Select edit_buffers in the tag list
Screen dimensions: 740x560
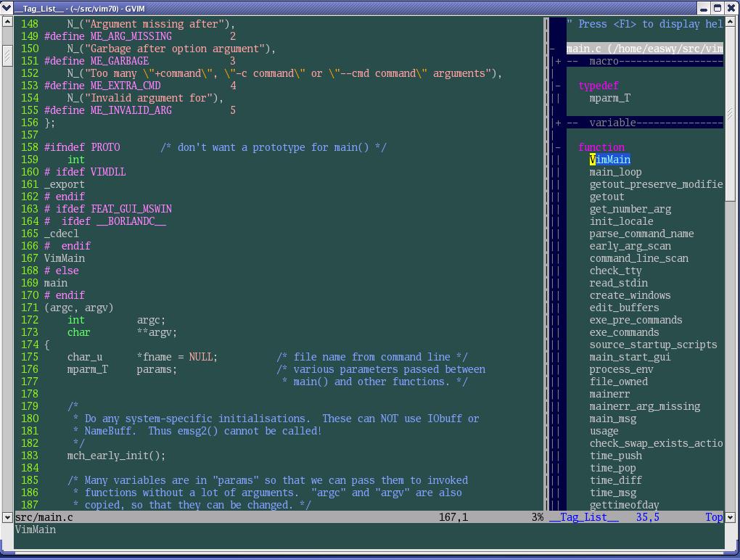click(x=625, y=308)
